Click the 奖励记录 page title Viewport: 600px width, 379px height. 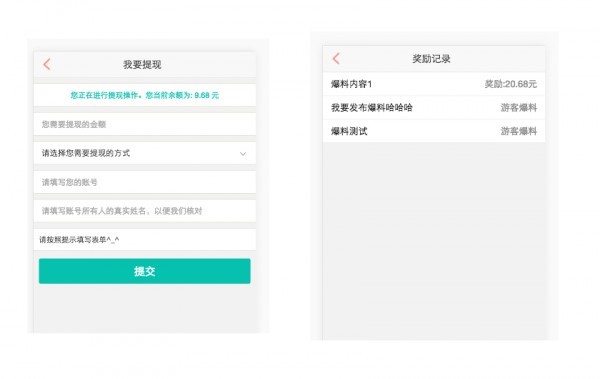click(x=431, y=59)
